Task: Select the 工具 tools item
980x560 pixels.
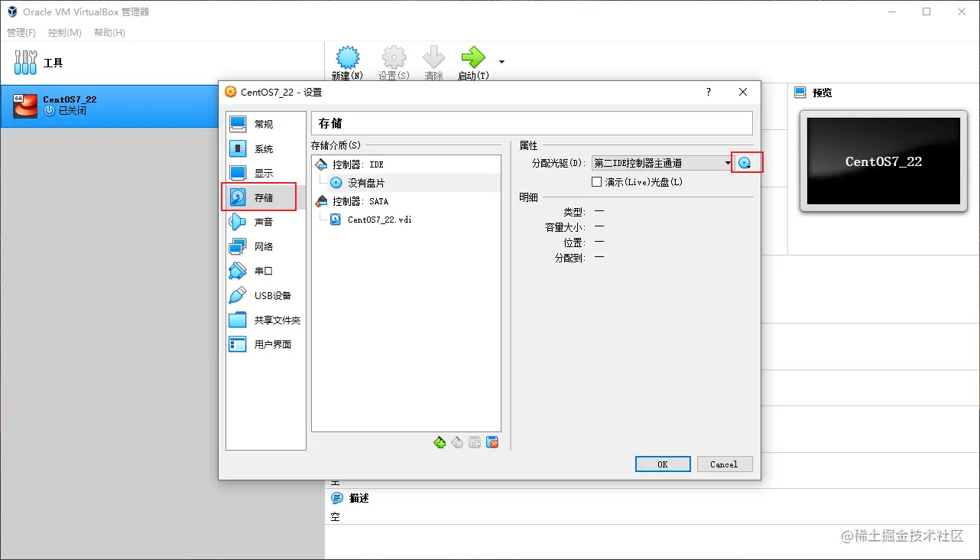Action: click(162, 63)
